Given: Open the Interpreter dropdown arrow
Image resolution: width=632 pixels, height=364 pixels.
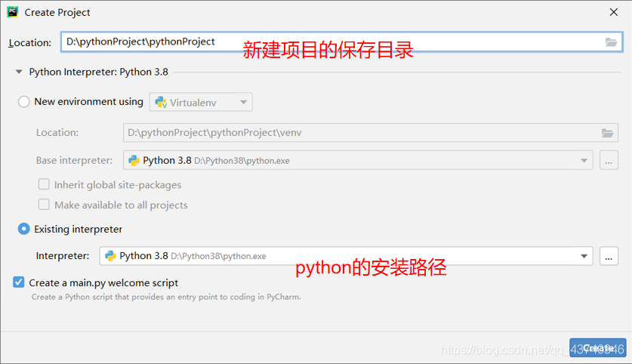Looking at the screenshot, I should 584,256.
